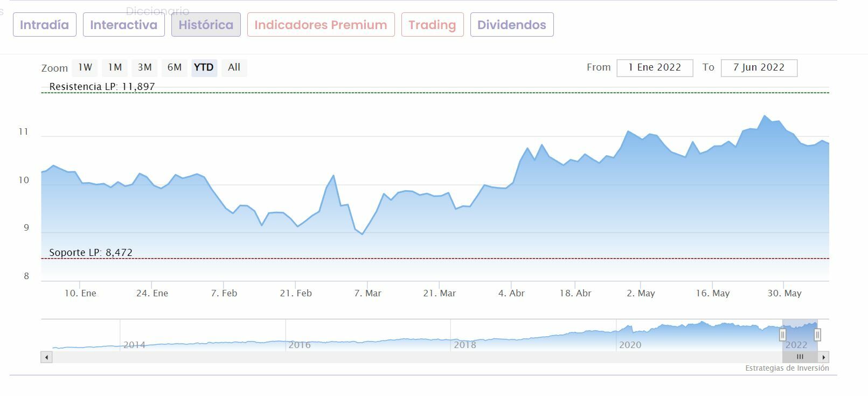Select the 3M zoom range
The height and width of the screenshot is (396, 868).
pos(144,68)
